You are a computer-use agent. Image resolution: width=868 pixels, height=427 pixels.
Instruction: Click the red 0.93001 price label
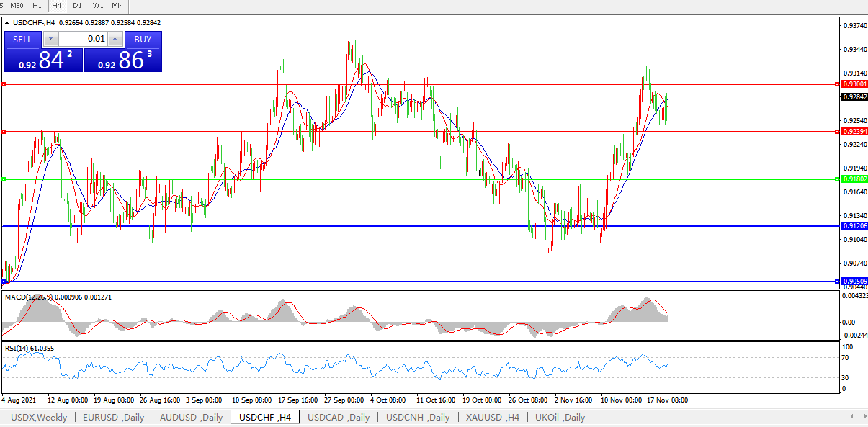[854, 84]
